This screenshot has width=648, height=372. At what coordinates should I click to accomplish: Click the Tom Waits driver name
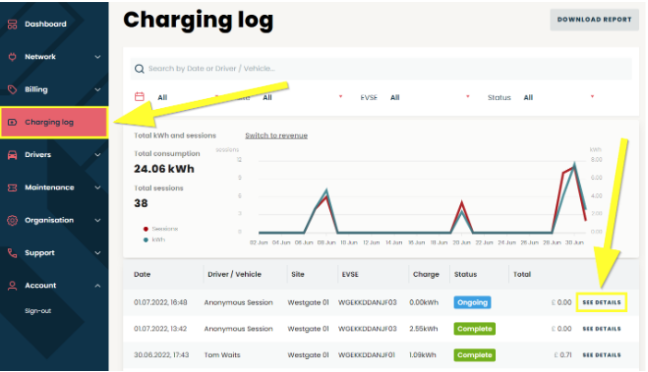pos(222,355)
